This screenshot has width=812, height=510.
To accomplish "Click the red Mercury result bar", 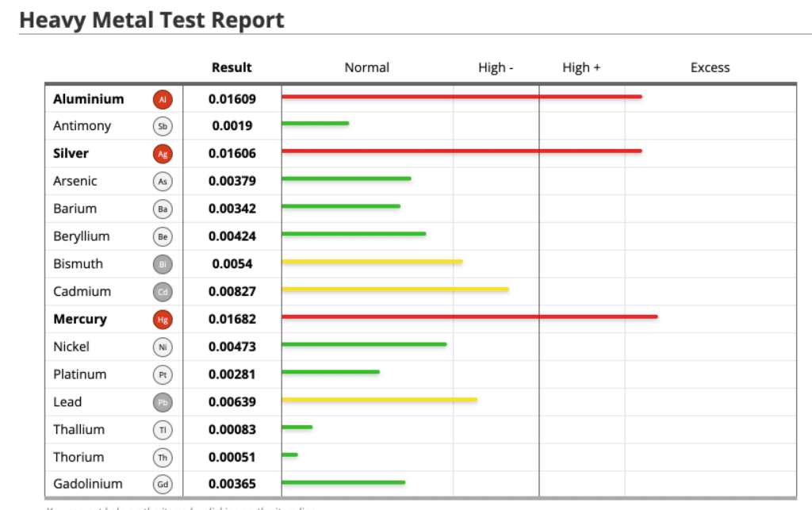I will tap(469, 316).
